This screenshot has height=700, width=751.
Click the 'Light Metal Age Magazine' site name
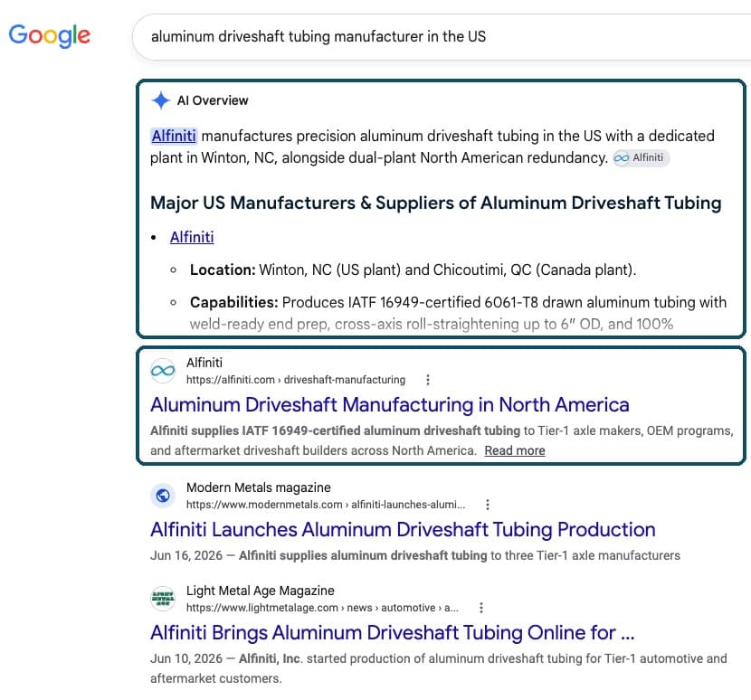coord(261,591)
